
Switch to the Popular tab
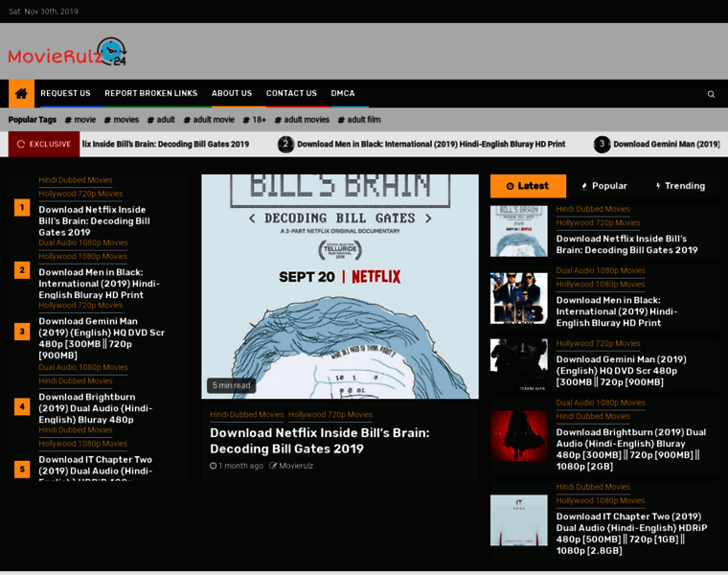[604, 186]
